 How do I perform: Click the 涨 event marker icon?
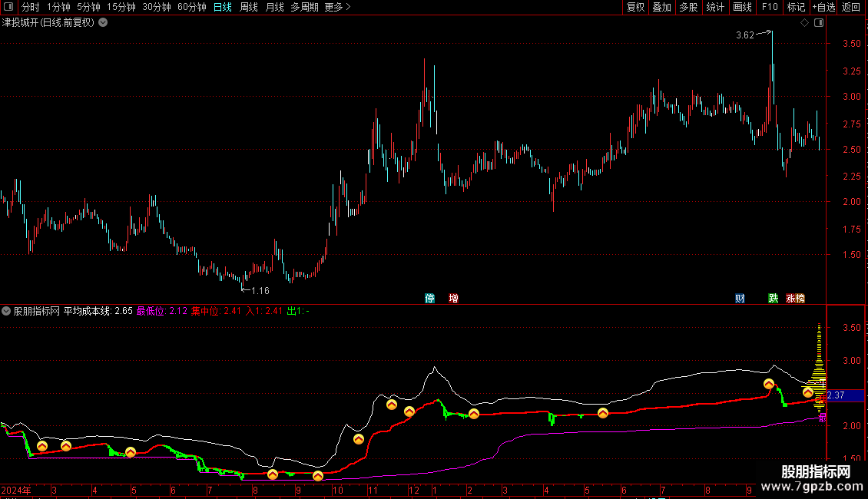coord(790,299)
